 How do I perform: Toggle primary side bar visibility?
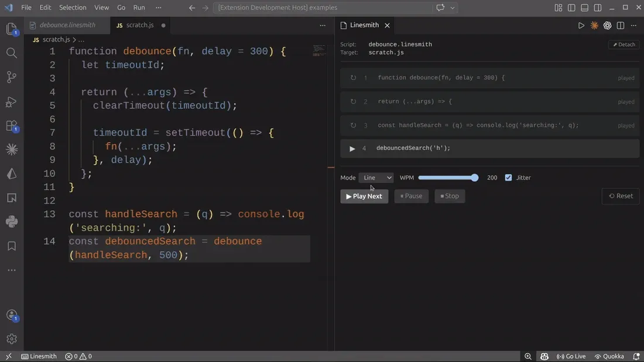coord(571,8)
